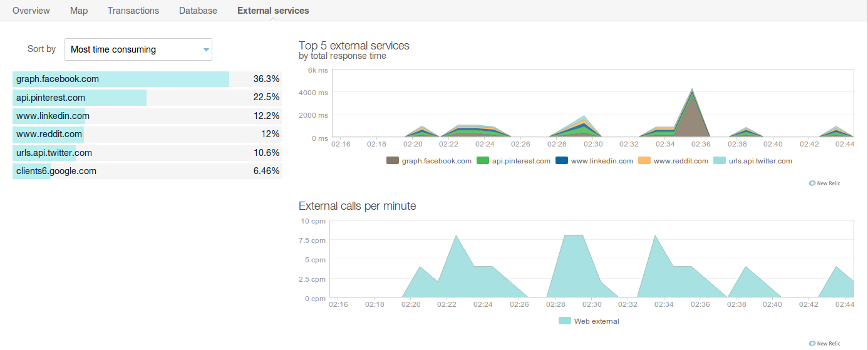Click the 10 cpm axis label
The height and width of the screenshot is (350, 868).
(x=313, y=221)
